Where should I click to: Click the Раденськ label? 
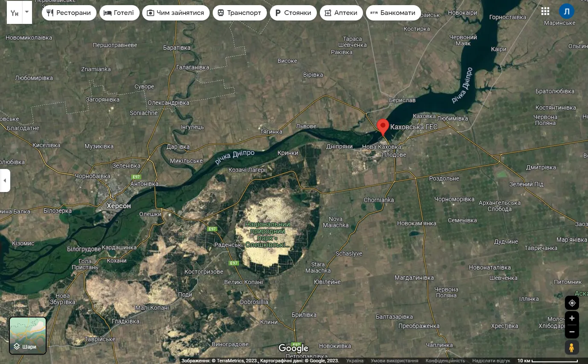point(228,245)
